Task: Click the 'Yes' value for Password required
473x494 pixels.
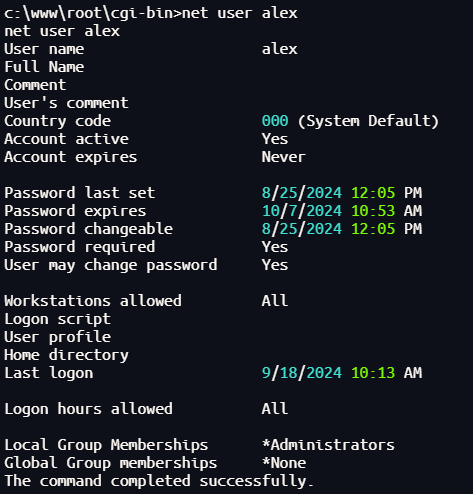Action: pyautogui.click(x=275, y=247)
